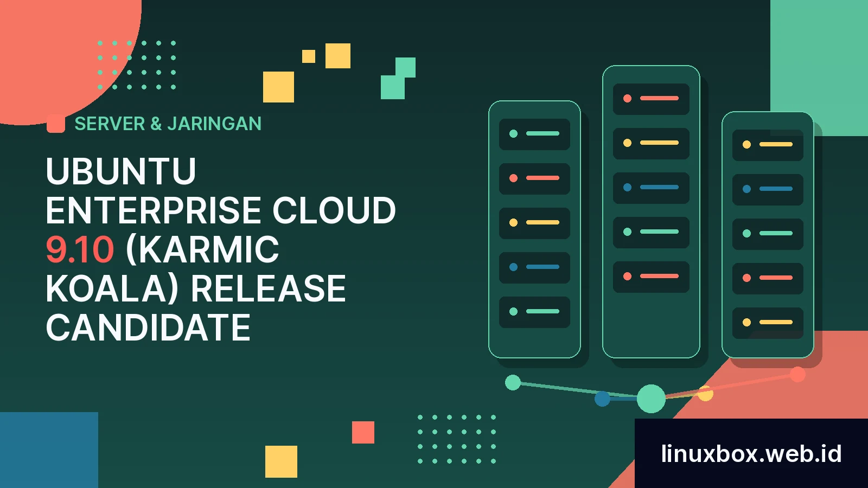Click the "KOALA) RELEASE" headline line
The height and width of the screenshot is (488, 868).
coord(196,289)
